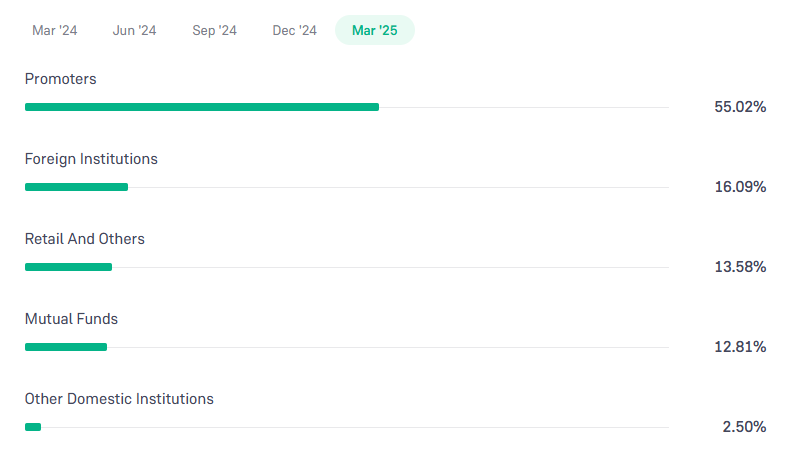797x468 pixels.
Task: Click the 13.58% percentage value
Action: (x=740, y=267)
